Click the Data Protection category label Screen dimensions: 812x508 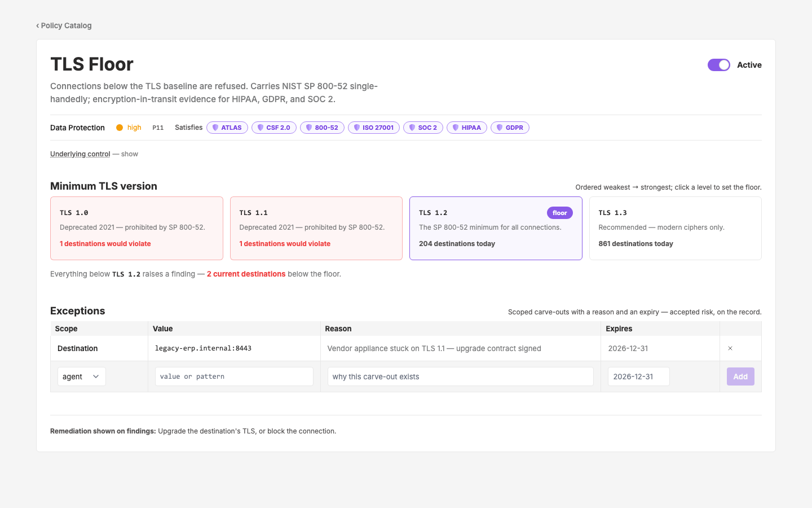pyautogui.click(x=77, y=128)
